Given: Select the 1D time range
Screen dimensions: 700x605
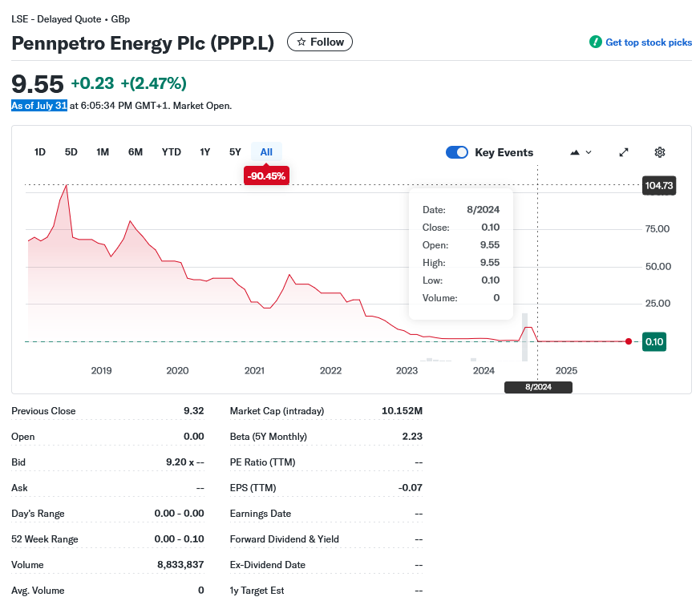Looking at the screenshot, I should coord(40,152).
